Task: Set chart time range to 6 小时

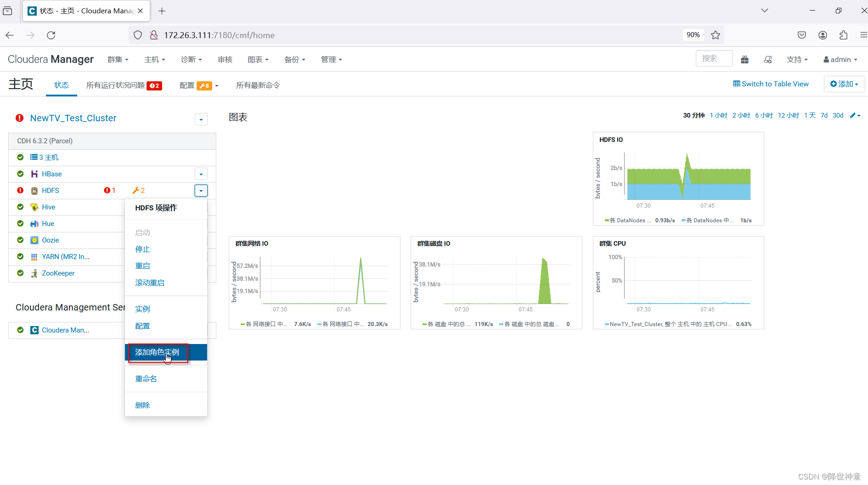Action: [764, 115]
